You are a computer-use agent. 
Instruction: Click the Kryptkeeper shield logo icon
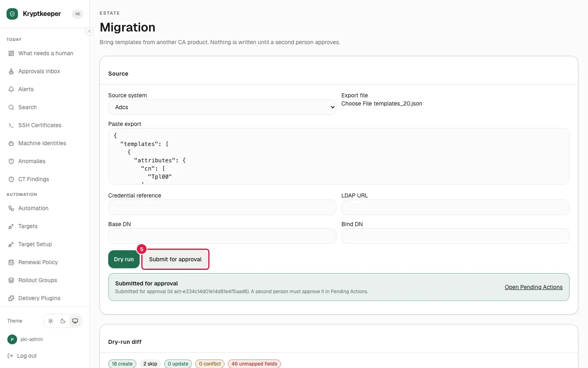[12, 14]
